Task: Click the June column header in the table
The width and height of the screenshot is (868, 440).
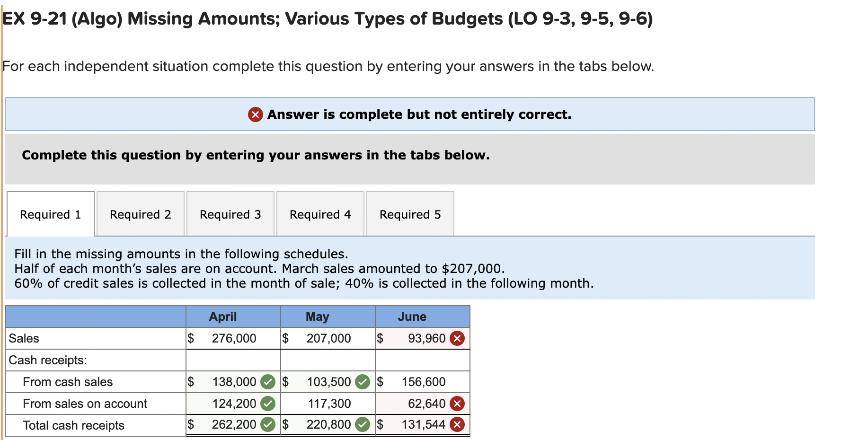Action: pos(411,316)
